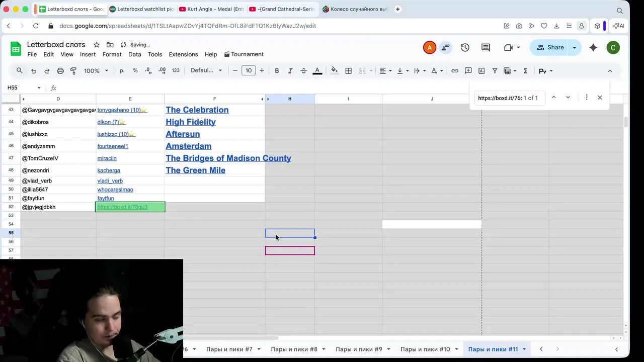Click the font size input field
This screenshot has height=362, width=644.
[x=249, y=71]
